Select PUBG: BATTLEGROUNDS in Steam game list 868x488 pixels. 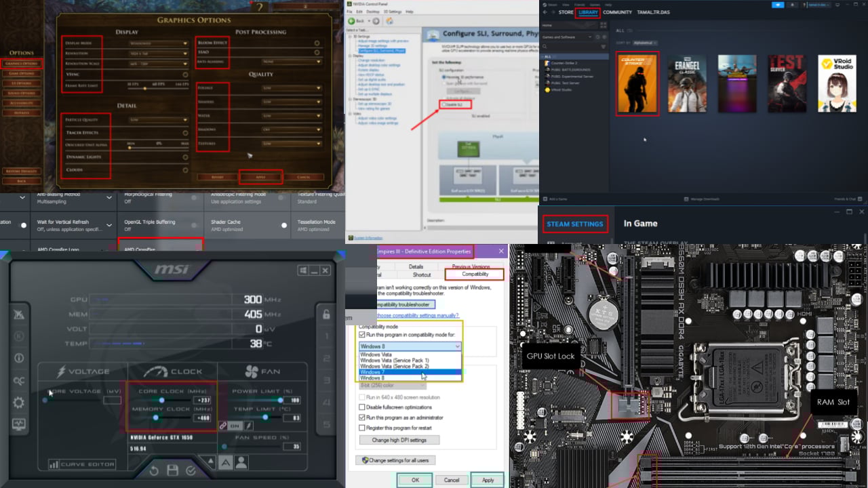pyautogui.click(x=570, y=69)
